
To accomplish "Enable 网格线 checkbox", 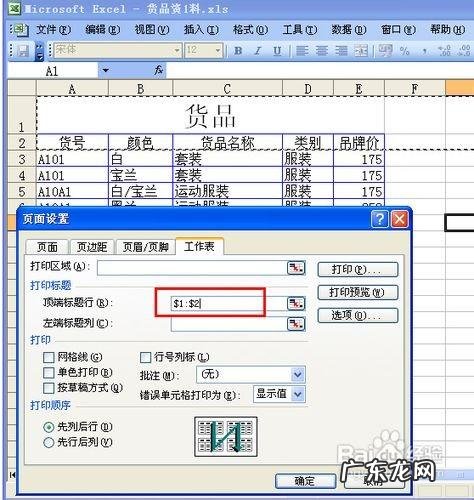I will pyautogui.click(x=49, y=358).
